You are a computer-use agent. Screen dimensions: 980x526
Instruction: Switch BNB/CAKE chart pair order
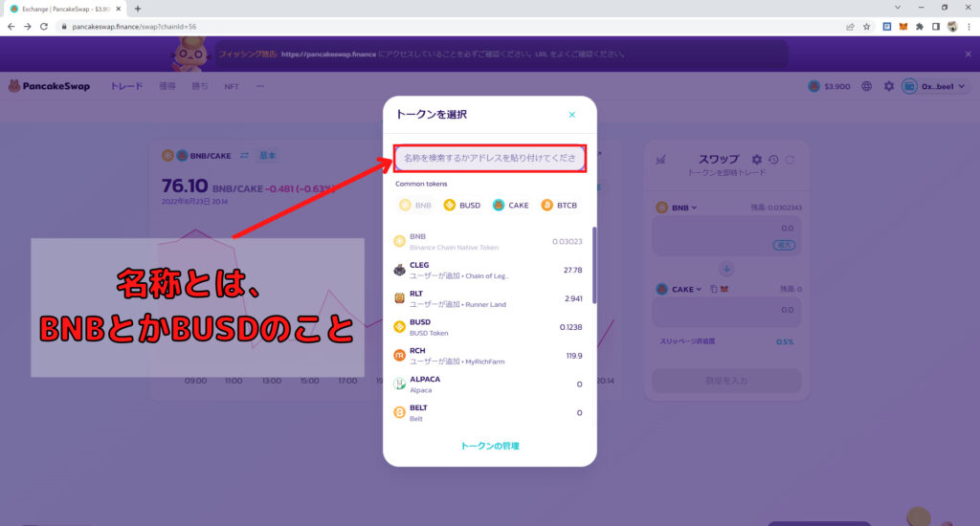click(244, 156)
